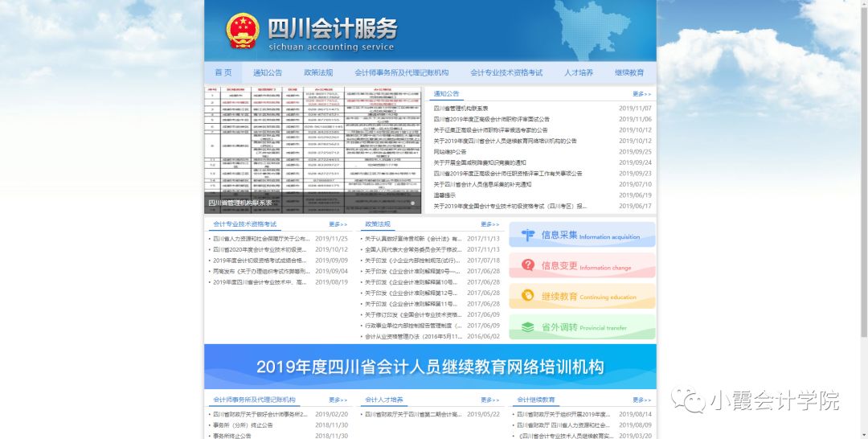
Task: Click the green layers icon on 省外调转
Action: (x=528, y=327)
